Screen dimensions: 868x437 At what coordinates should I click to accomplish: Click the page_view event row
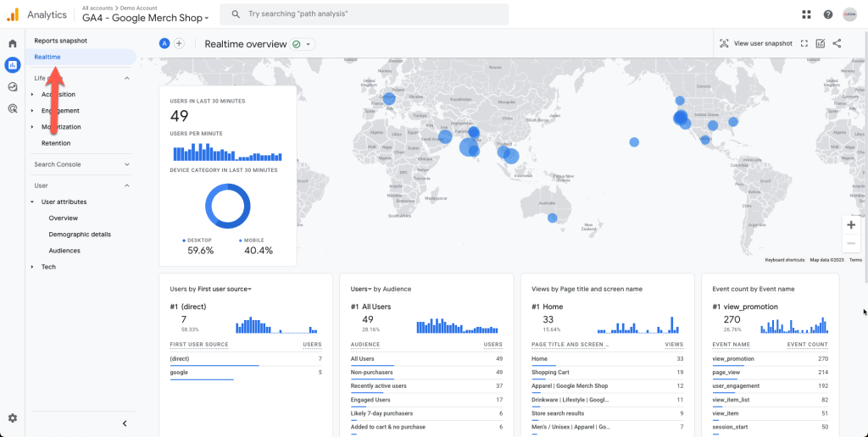770,373
